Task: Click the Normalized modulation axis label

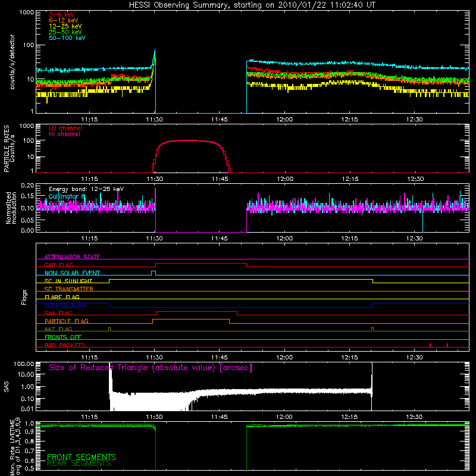Action: tap(11, 208)
